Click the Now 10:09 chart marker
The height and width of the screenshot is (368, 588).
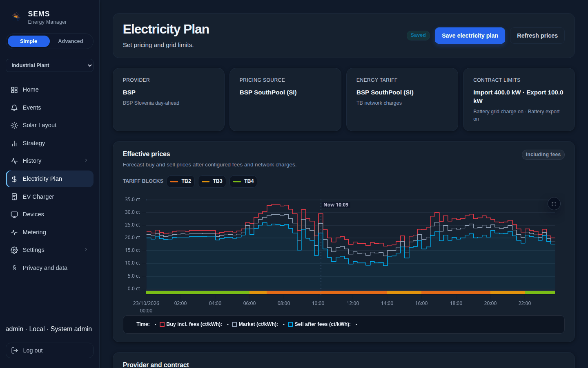point(336,205)
